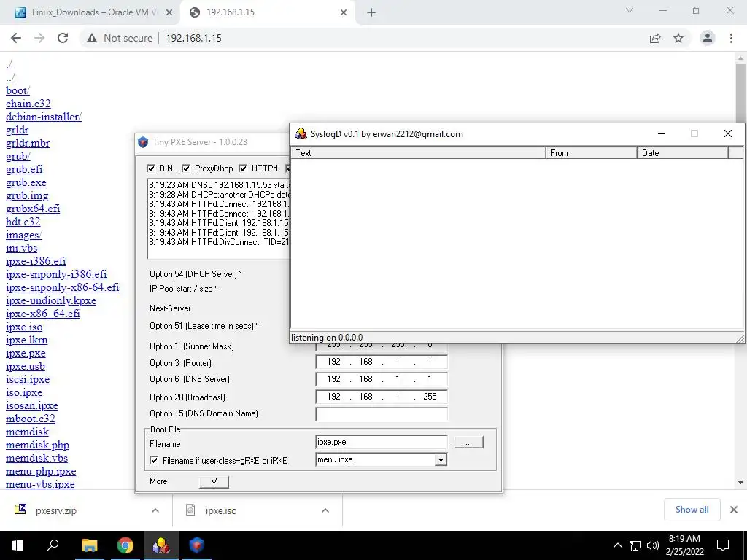Screen dimensions: 747x560
Task: Click the Option 28 Broadcast IP field
Action: (381, 397)
